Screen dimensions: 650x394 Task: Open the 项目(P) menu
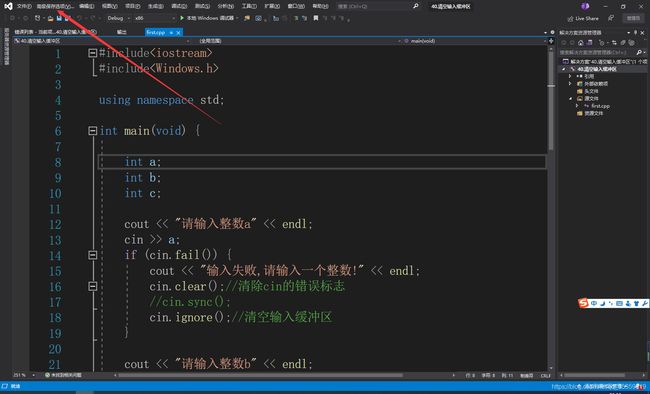tap(133, 6)
